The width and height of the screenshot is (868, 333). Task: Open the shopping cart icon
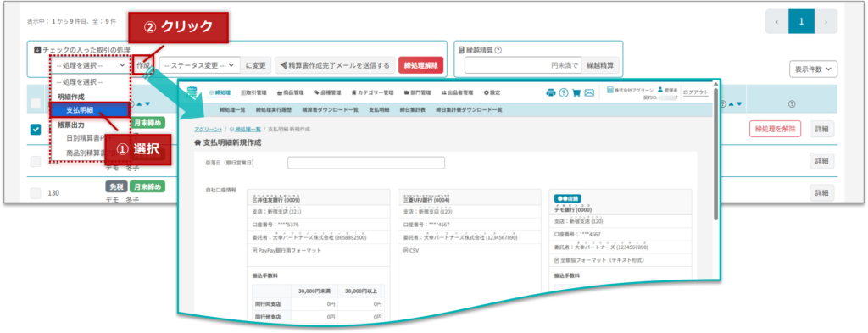tap(576, 93)
